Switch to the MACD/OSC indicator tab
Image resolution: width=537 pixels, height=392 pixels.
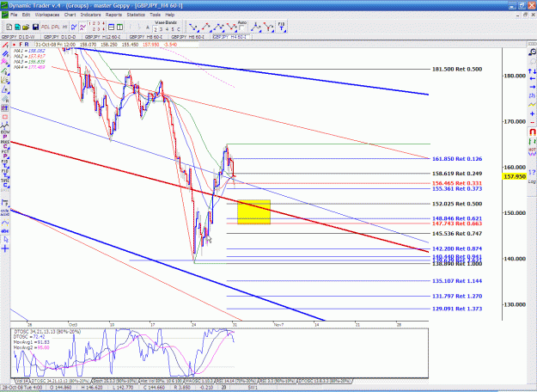click(x=199, y=381)
